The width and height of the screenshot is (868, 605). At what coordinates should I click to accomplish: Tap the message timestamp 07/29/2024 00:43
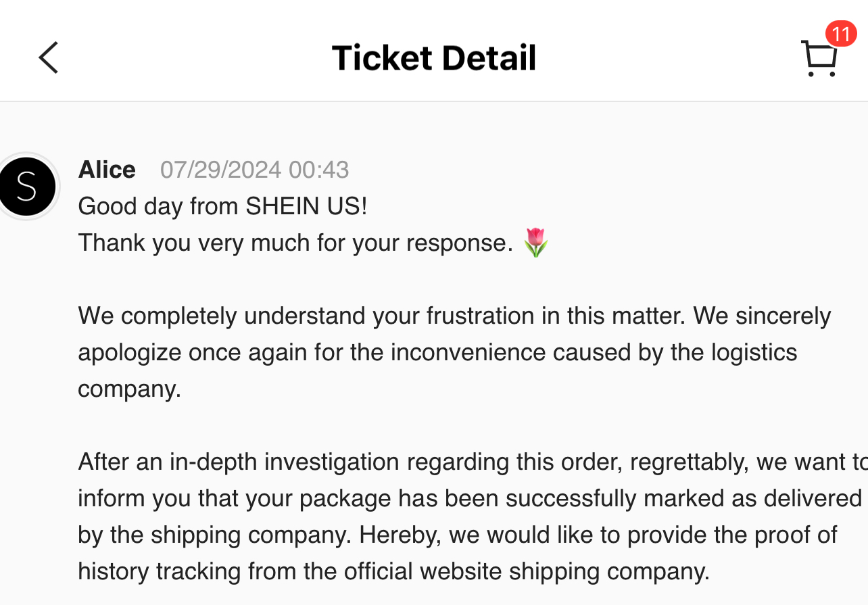pyautogui.click(x=254, y=170)
